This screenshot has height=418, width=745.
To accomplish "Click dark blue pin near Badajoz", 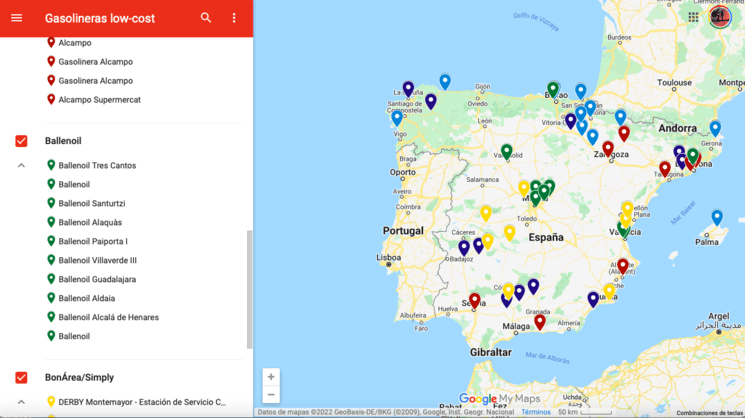I will [464, 247].
